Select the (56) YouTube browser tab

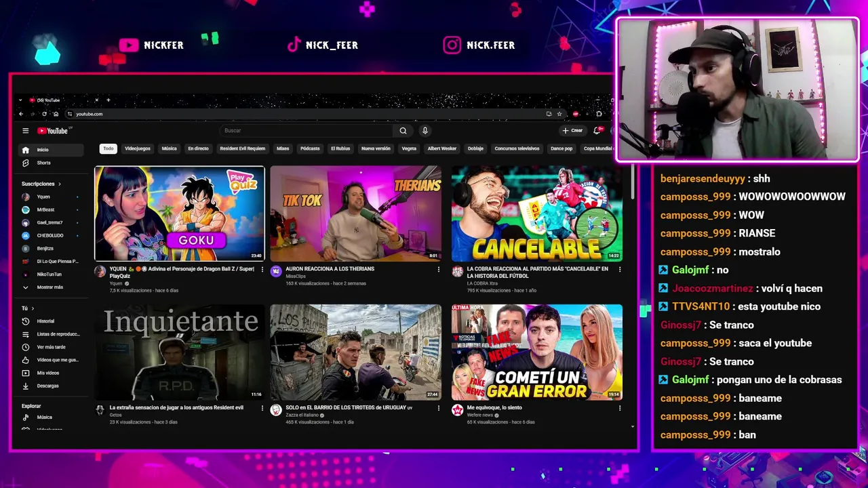click(x=63, y=100)
